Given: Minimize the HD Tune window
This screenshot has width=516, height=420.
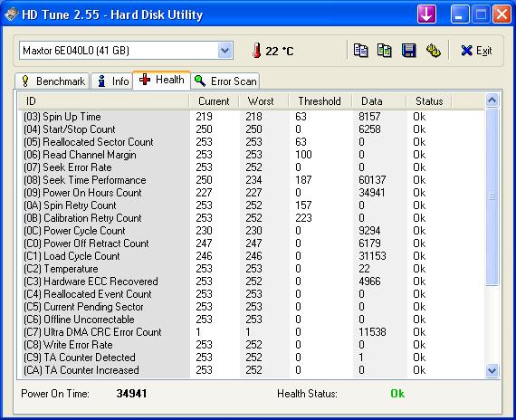Looking at the screenshot, I should [x=460, y=14].
